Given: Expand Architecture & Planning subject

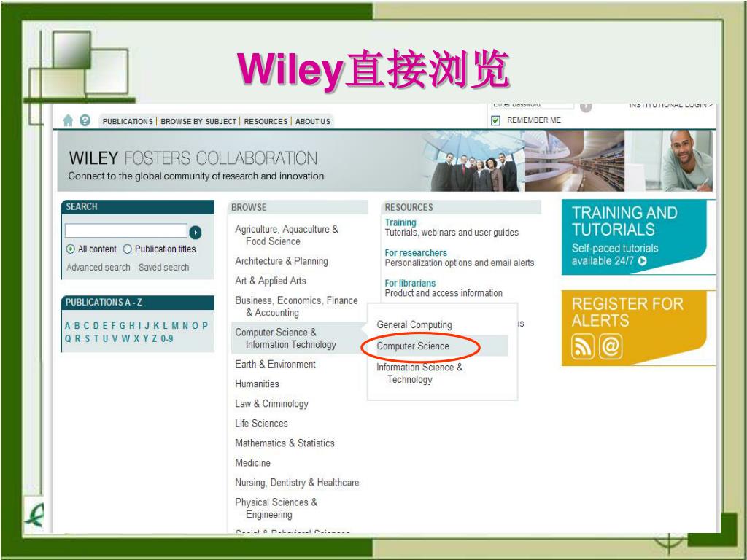Looking at the screenshot, I should coord(282,261).
